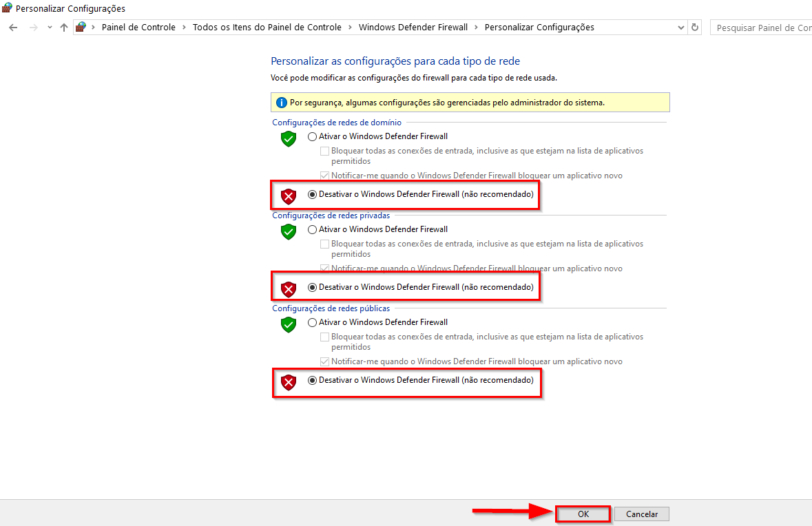812x526 pixels.
Task: Check Bloquear todas as conexões for private networks
Action: 324,244
